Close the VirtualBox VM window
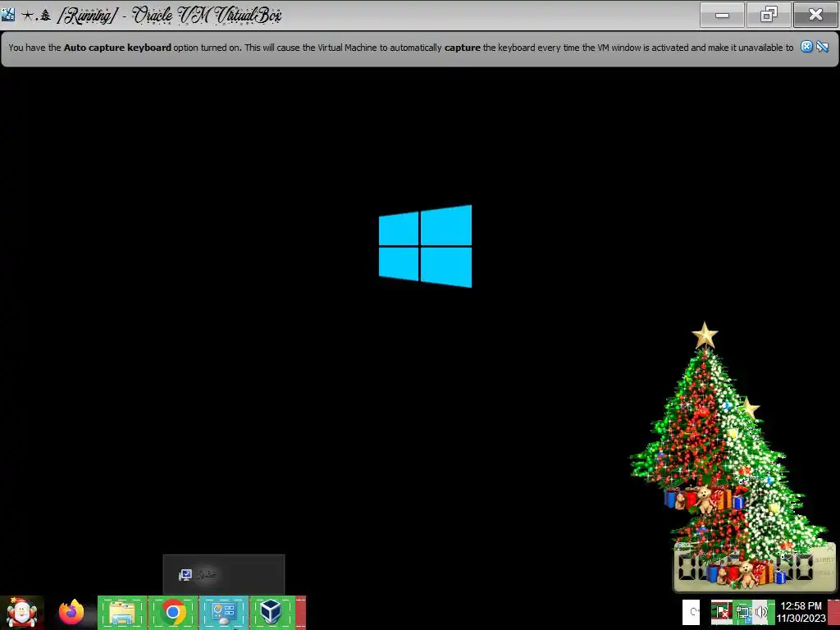The width and height of the screenshot is (840, 630). [x=815, y=15]
